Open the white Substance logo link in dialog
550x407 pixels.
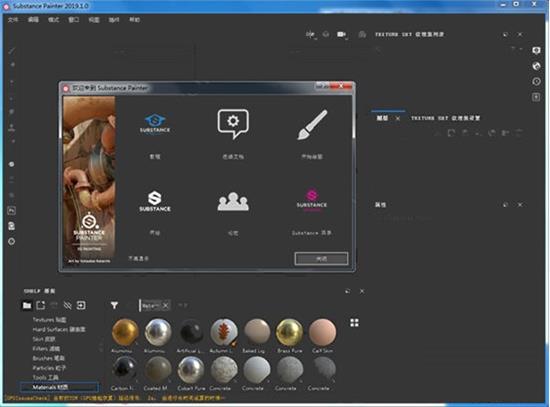(x=155, y=201)
